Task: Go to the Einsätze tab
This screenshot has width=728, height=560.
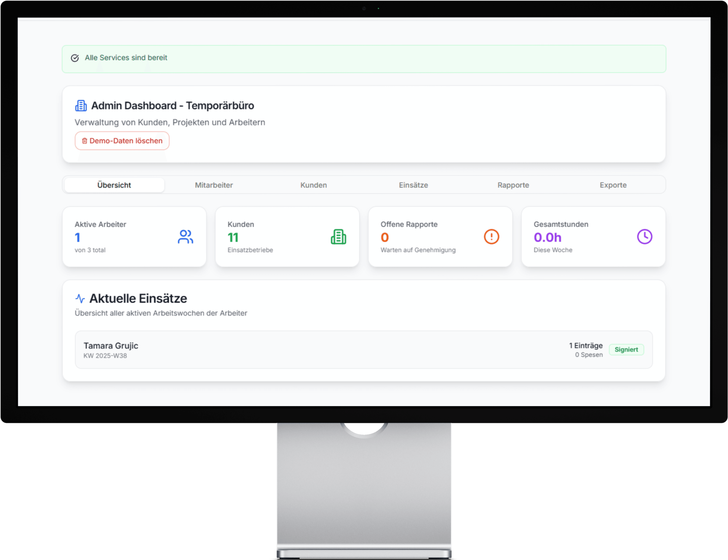Action: click(413, 185)
